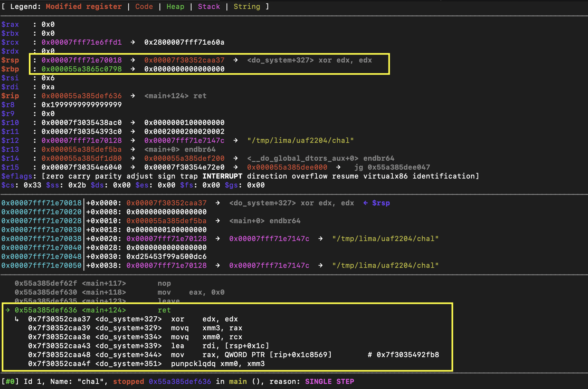Click the <do_system+329> movq instruction line

(x=135, y=328)
